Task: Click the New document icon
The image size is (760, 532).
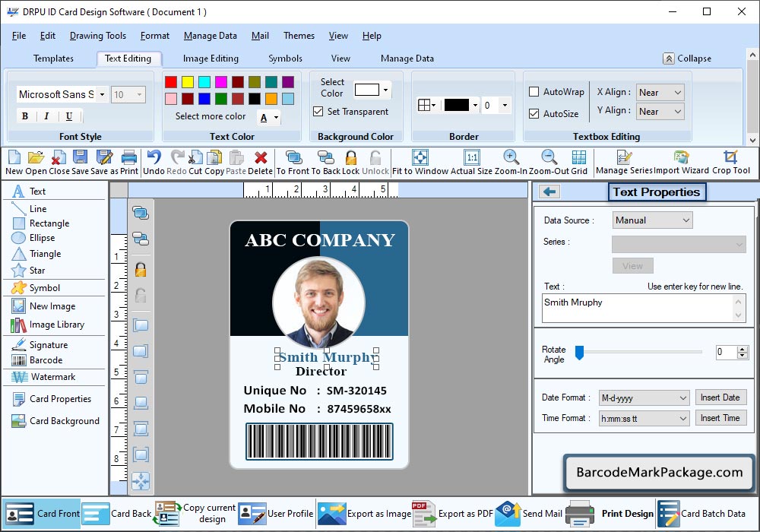Action: tap(14, 163)
